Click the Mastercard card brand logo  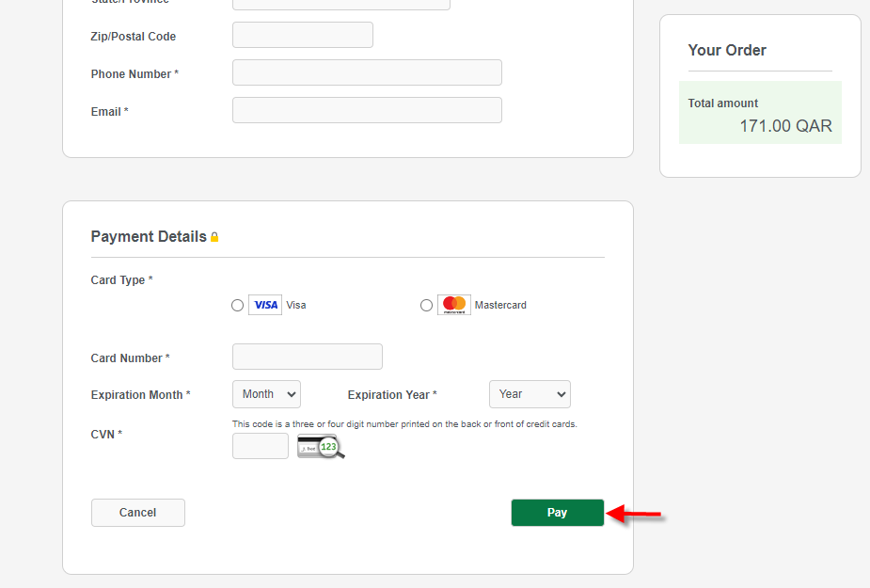(x=453, y=304)
